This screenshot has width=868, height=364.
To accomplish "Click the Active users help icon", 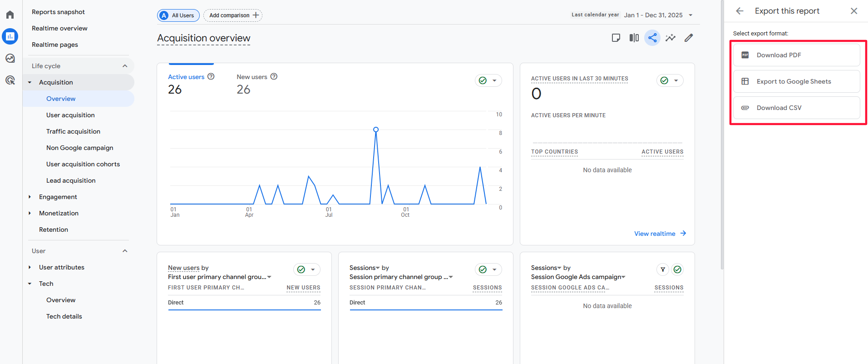I will 211,76.
